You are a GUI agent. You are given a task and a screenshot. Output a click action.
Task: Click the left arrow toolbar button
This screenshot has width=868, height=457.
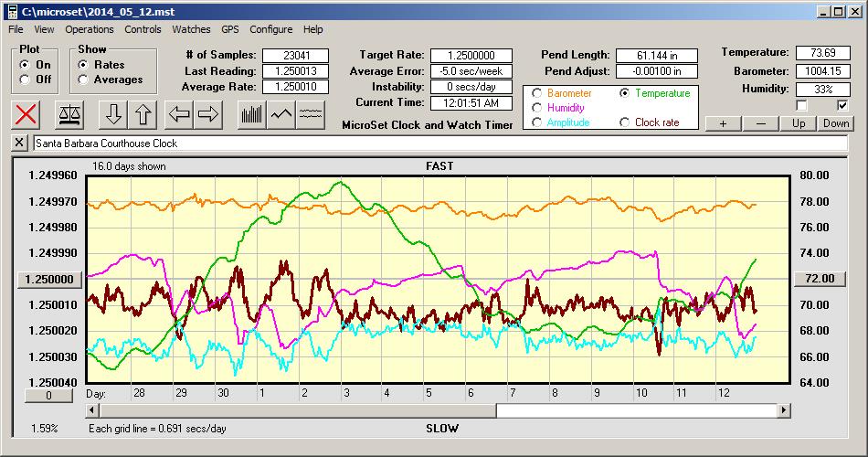click(179, 114)
